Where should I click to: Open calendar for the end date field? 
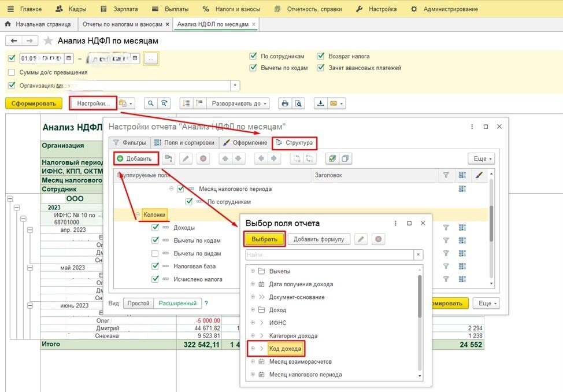pyautogui.click(x=135, y=58)
